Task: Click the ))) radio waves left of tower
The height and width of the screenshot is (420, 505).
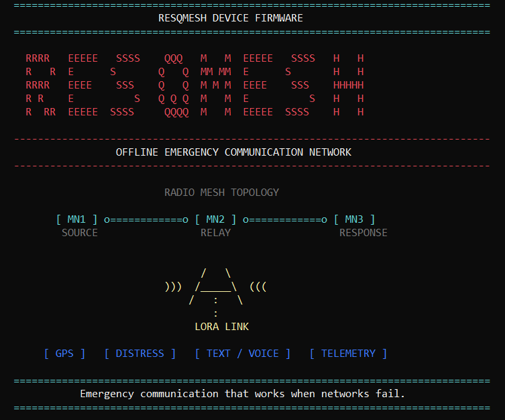Action: (x=173, y=286)
